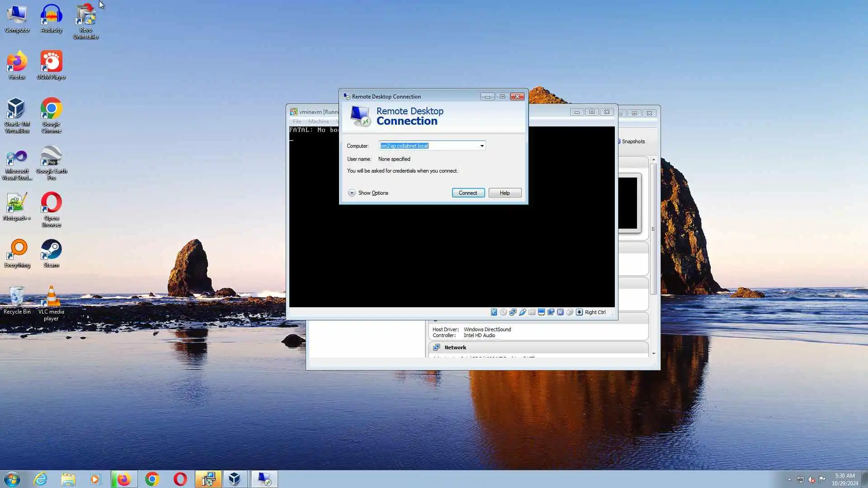This screenshot has width=868, height=488.
Task: Click the USB devices status icon
Action: (522, 312)
